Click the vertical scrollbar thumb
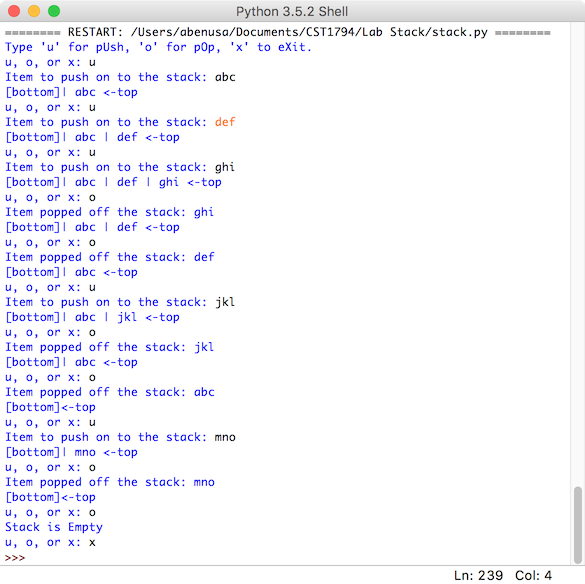This screenshot has height=584, width=585. pyautogui.click(x=578, y=525)
